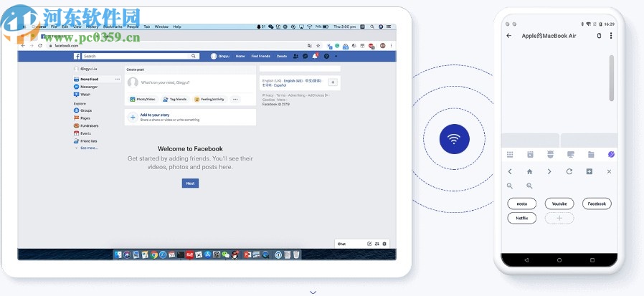Expand Facebook account dropdown arrow
Screen dimensions: 644x296
point(336,56)
